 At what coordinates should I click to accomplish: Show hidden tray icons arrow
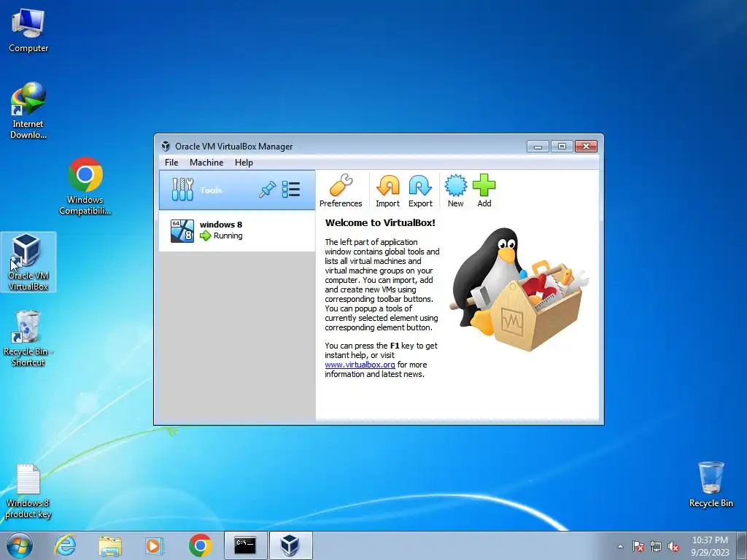(x=620, y=546)
